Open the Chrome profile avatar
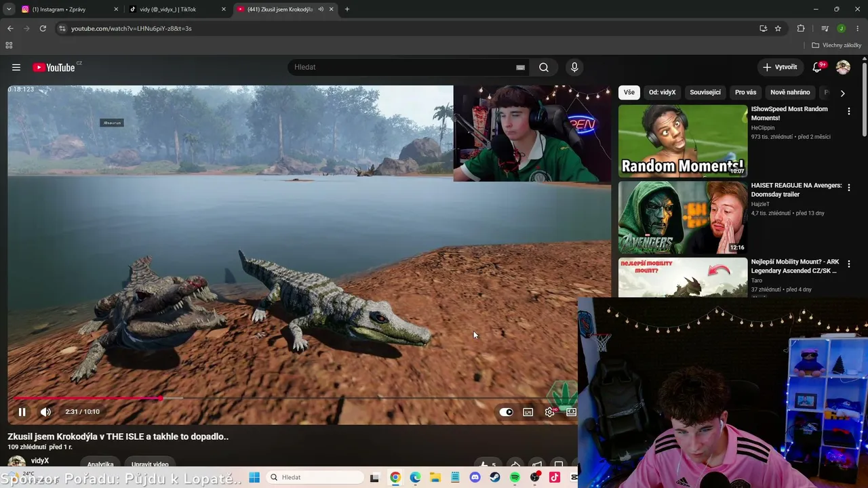This screenshot has height=488, width=868. click(841, 28)
